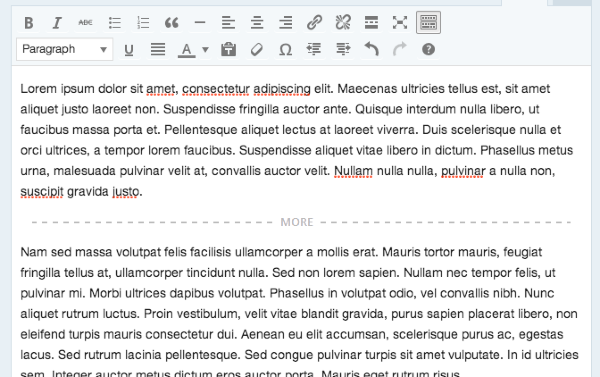Place cursor on misspelled word "consectetur"
Image resolution: width=600 pixels, height=377 pixels.
tap(216, 89)
